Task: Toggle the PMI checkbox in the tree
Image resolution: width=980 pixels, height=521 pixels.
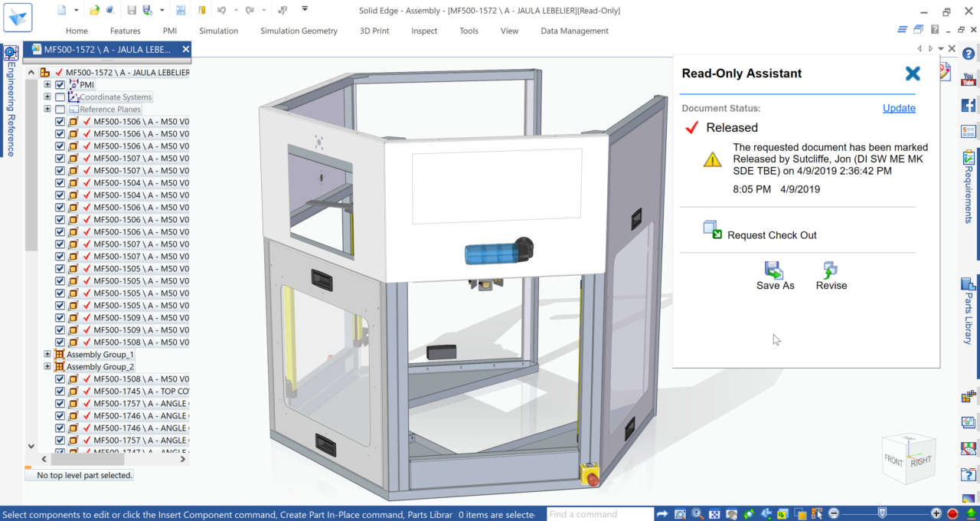Action: click(60, 85)
